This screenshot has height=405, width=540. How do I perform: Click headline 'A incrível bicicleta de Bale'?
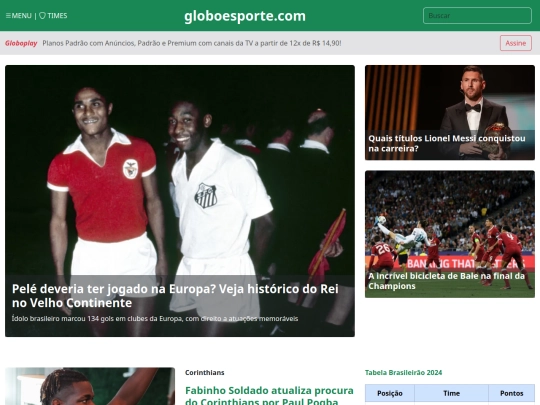coord(446,281)
